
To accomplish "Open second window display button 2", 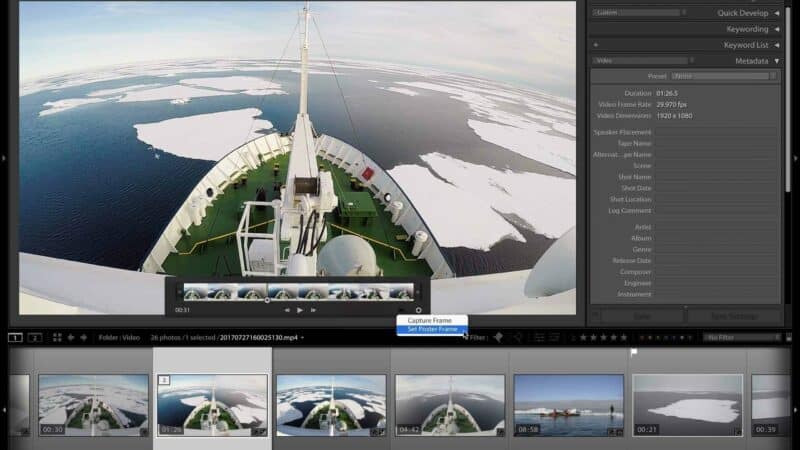I will pyautogui.click(x=35, y=337).
